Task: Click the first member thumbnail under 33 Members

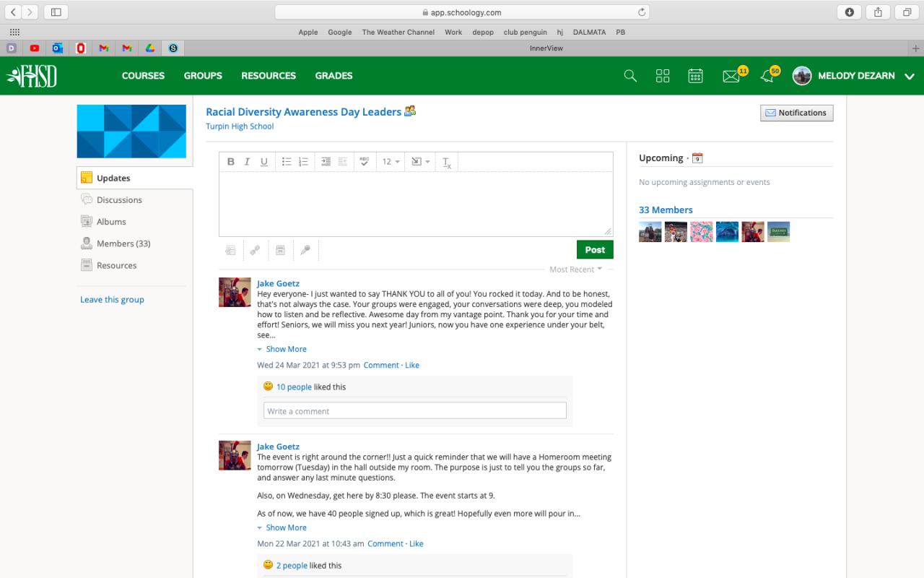Action: 650,232
